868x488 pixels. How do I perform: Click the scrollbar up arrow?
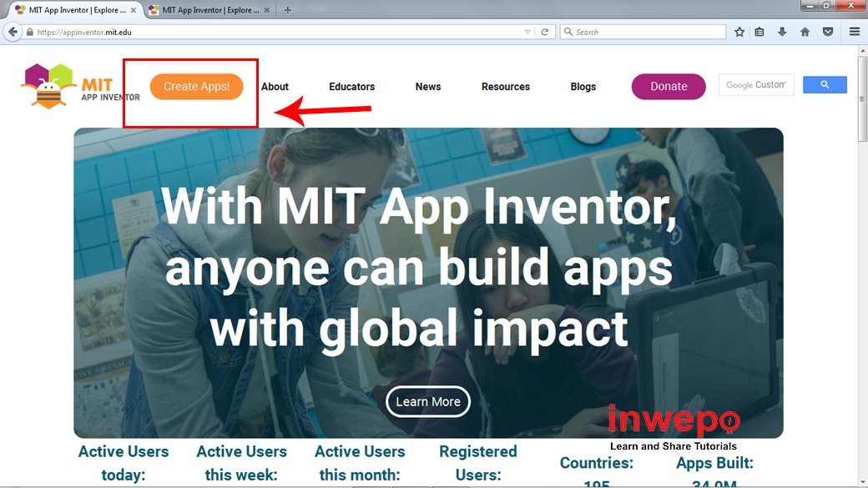(862, 50)
